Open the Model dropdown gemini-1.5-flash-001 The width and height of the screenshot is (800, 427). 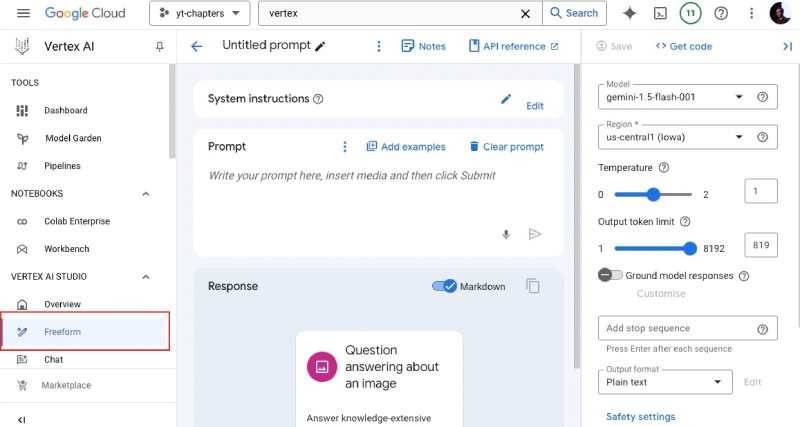pyautogui.click(x=674, y=97)
